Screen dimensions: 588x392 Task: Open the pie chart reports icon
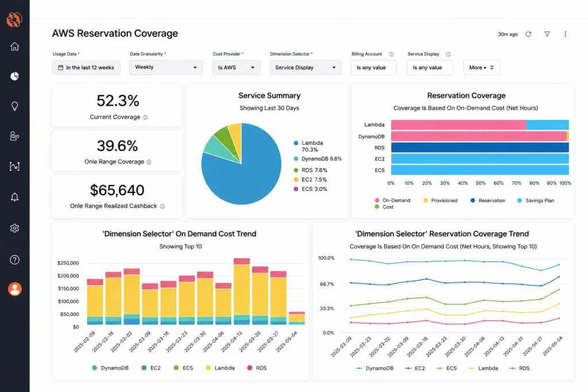[14, 76]
